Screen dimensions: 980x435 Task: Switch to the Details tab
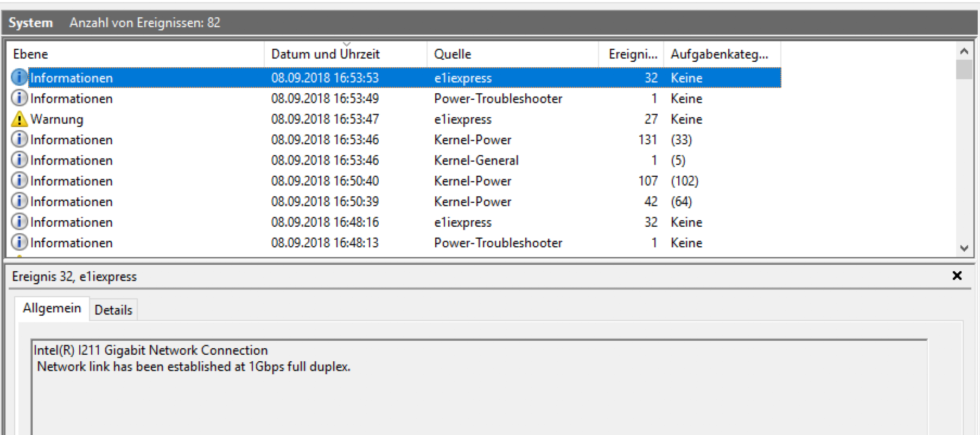113,310
